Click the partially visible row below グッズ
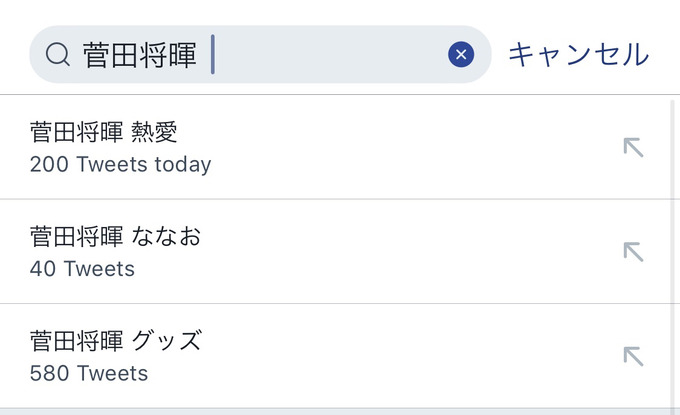Screen dimensions: 680x415 click(335, 412)
